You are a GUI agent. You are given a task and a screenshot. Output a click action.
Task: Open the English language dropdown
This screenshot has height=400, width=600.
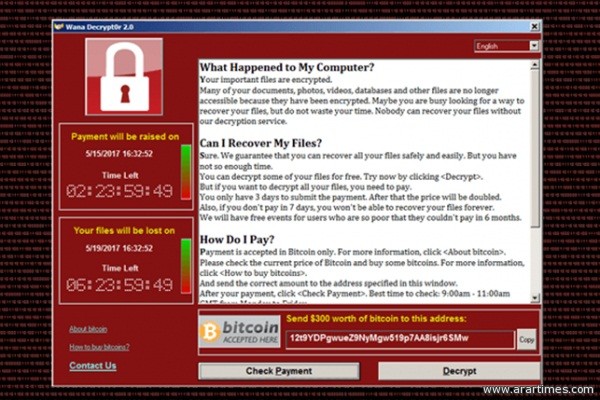click(x=506, y=46)
